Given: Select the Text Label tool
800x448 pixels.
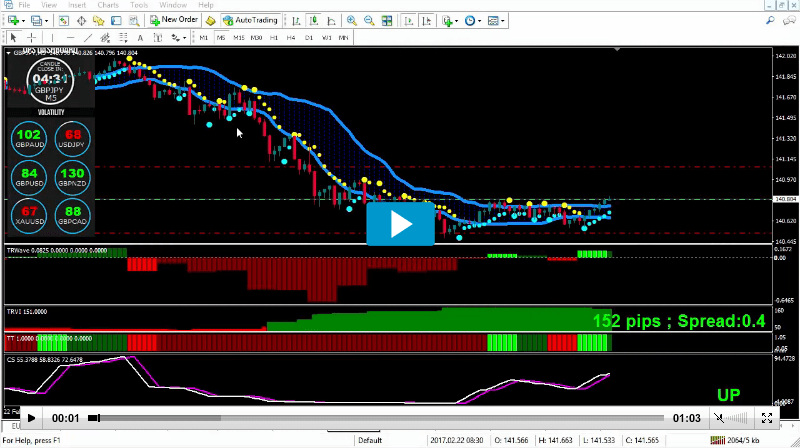Looking at the screenshot, I should click(158, 37).
